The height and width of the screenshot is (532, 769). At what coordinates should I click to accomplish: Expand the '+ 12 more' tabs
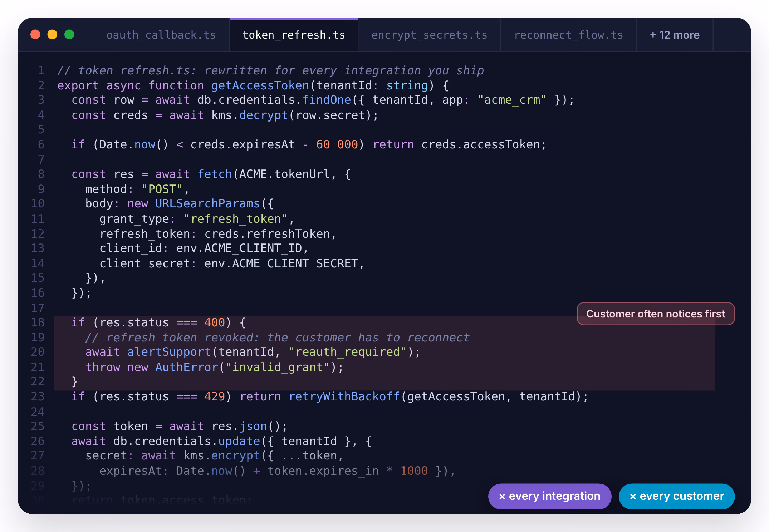pos(675,35)
